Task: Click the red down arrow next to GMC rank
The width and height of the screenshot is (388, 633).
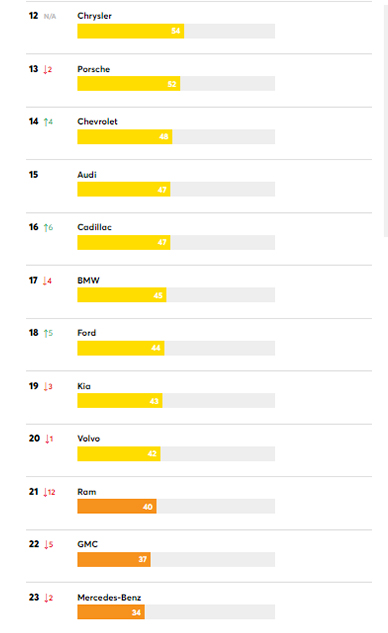Action: click(x=48, y=545)
